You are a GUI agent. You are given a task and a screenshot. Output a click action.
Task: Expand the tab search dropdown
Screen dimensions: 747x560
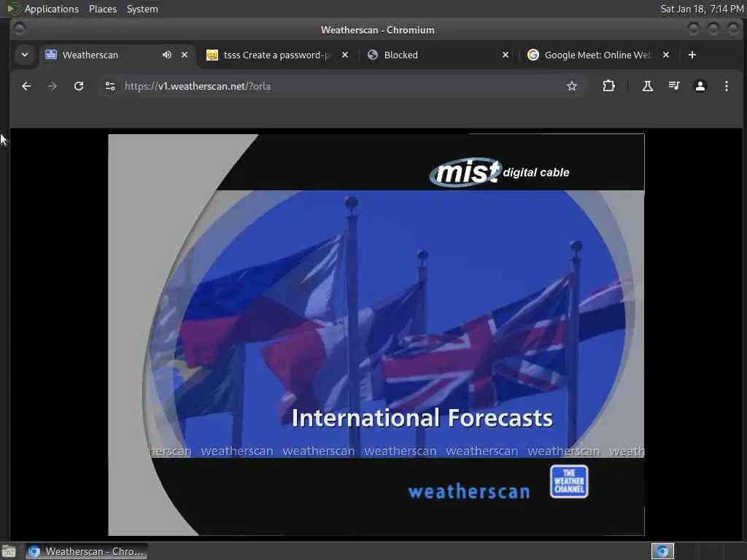(x=25, y=55)
